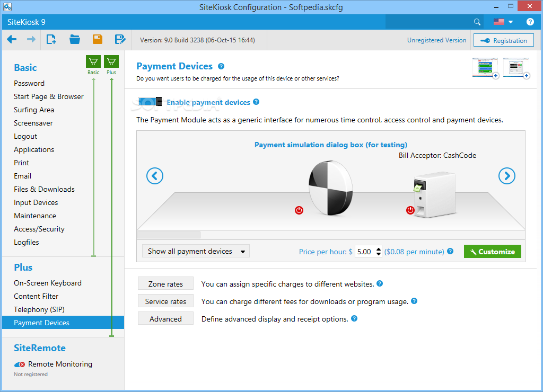Open the Advanced options button
This screenshot has width=543, height=392.
[165, 319]
